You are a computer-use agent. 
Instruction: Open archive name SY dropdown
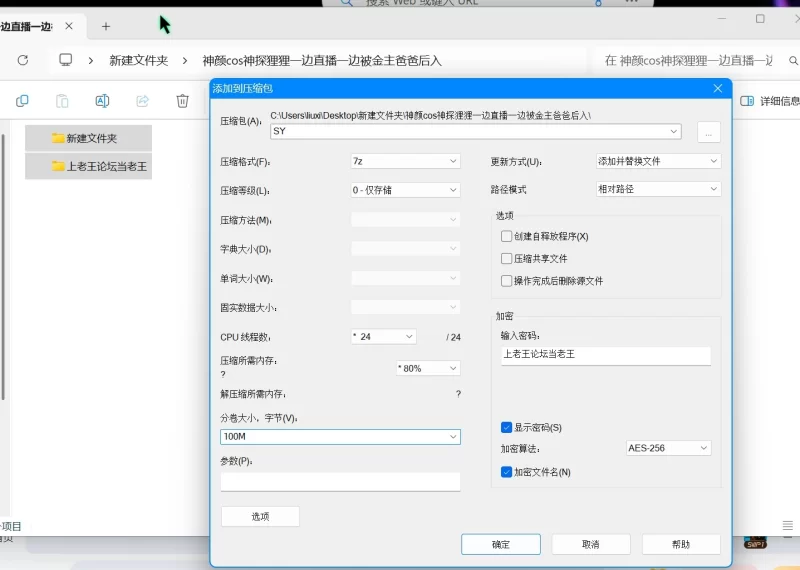pyautogui.click(x=673, y=132)
